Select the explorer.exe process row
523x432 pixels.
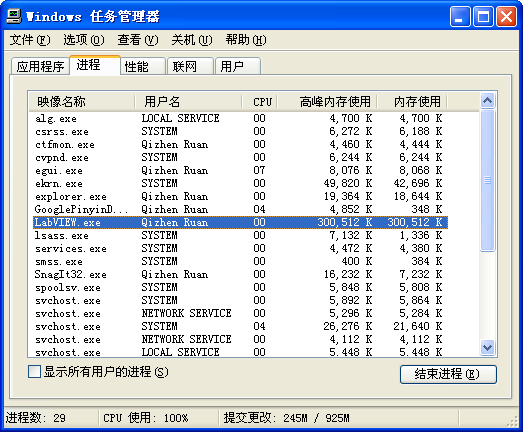point(240,196)
